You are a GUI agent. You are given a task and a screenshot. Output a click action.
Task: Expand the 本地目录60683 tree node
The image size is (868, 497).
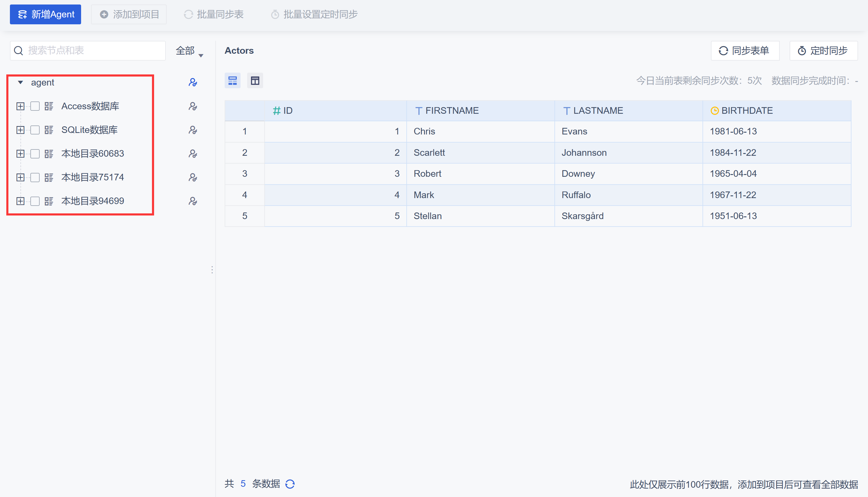pyautogui.click(x=20, y=154)
